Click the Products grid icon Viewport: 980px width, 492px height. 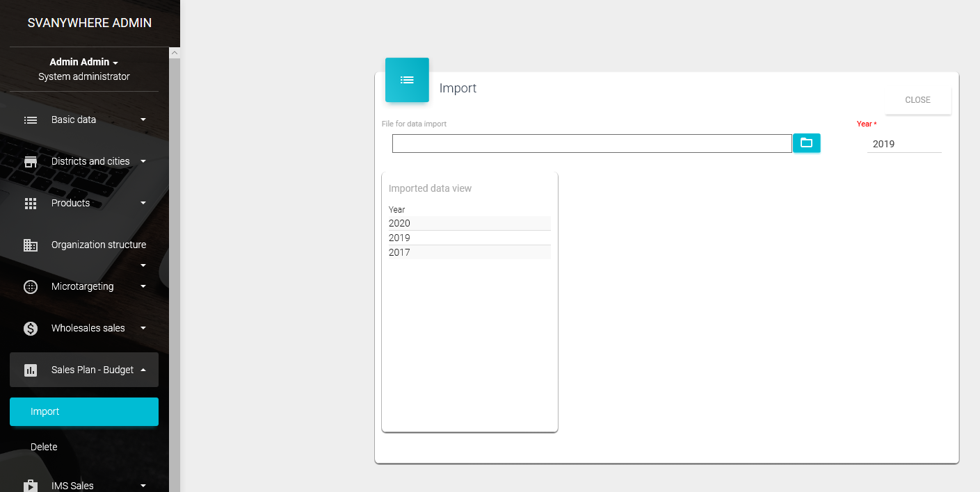coord(31,203)
